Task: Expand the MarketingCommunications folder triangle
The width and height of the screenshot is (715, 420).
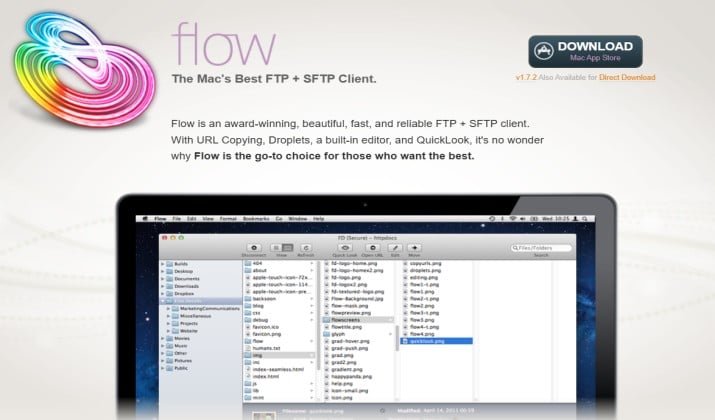Action: (x=168, y=309)
